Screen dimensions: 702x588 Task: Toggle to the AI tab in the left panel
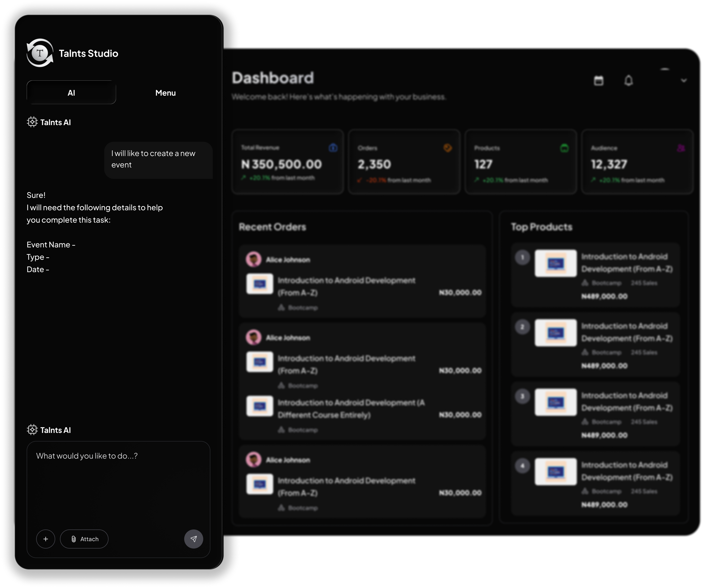pos(71,93)
